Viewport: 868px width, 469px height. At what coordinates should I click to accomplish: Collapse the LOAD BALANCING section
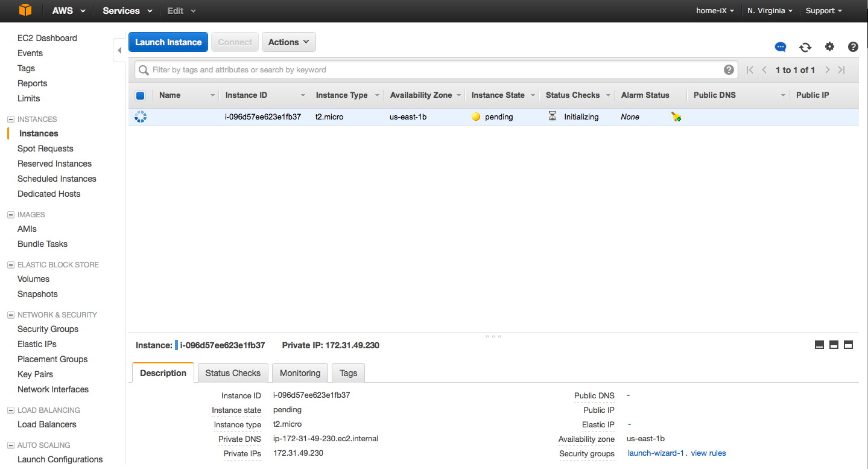[x=10, y=410]
